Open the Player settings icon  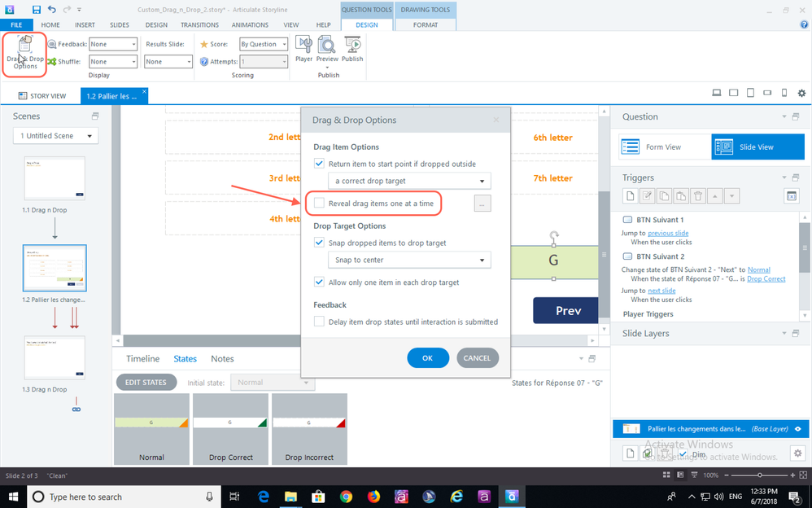304,49
